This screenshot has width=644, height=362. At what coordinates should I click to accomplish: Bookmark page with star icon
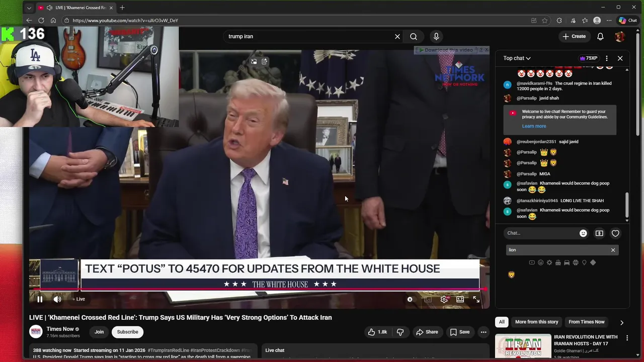point(545,21)
